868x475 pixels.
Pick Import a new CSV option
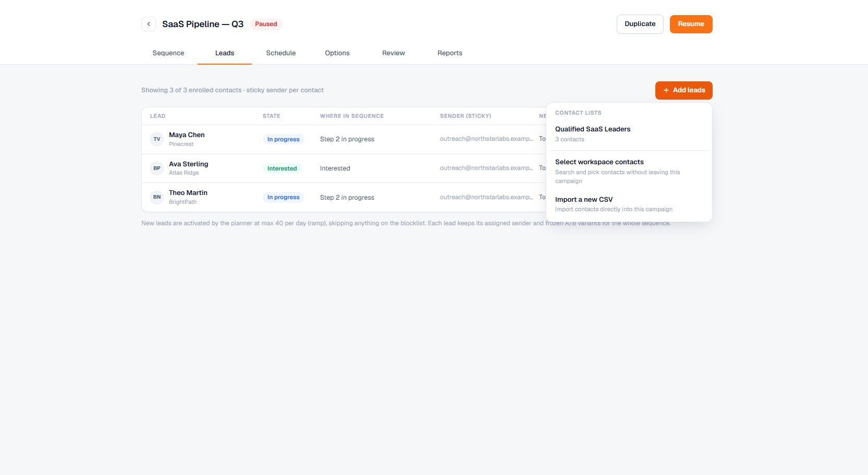click(x=629, y=204)
